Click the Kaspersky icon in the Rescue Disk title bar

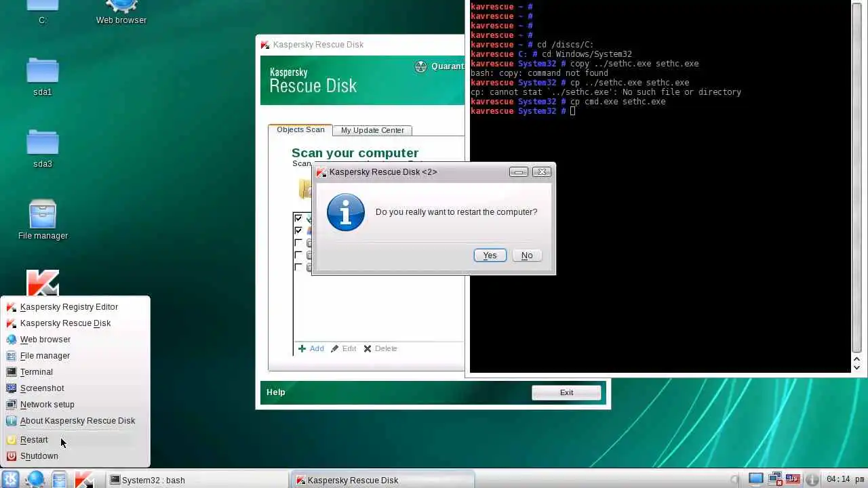click(265, 45)
